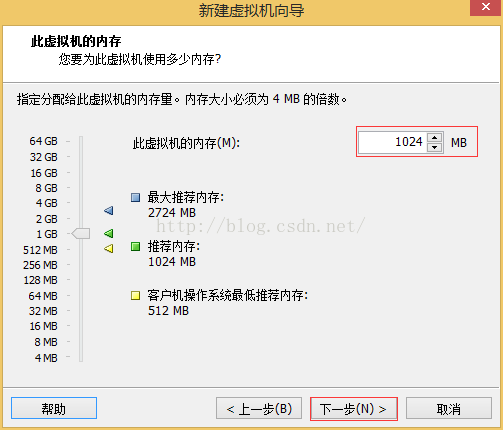The image size is (503, 430).
Task: Click the memory value input field
Action: coord(392,142)
